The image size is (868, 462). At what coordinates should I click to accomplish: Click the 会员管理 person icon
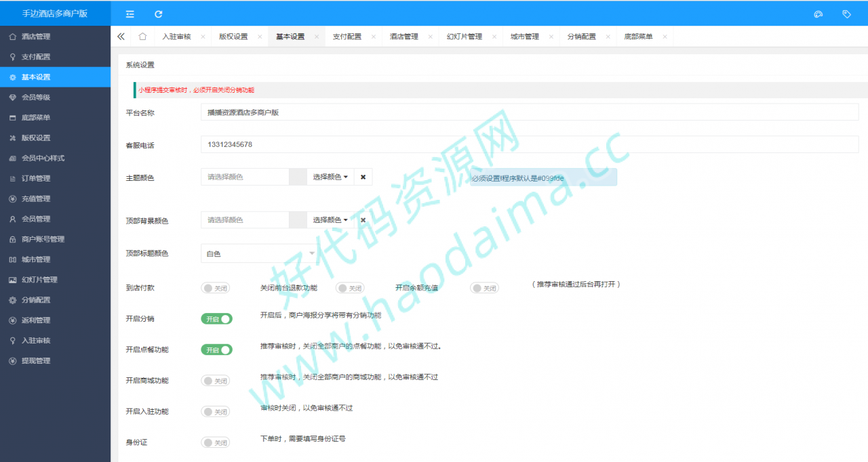(x=13, y=219)
